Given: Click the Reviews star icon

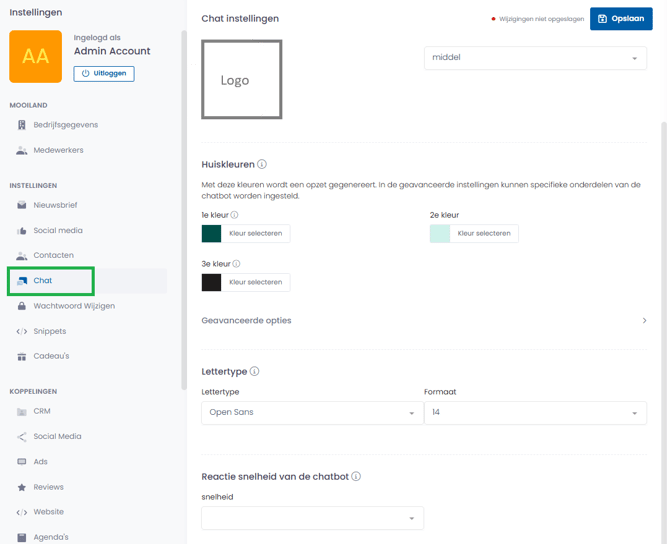Looking at the screenshot, I should [x=22, y=487].
